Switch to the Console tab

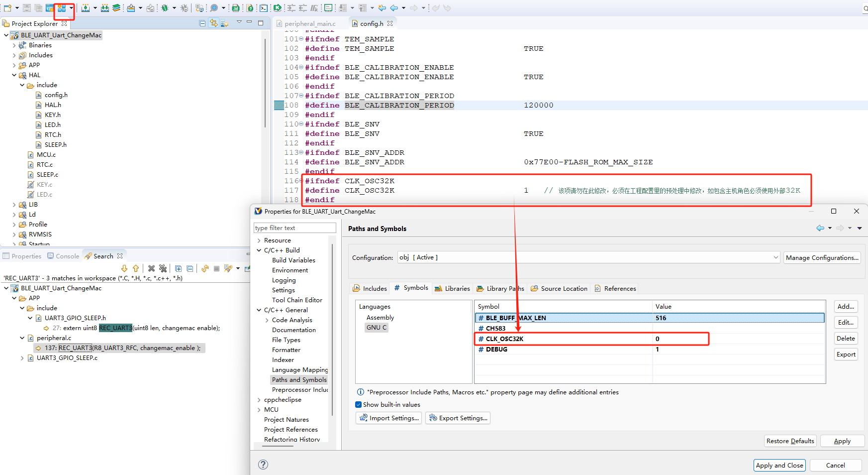pyautogui.click(x=63, y=256)
